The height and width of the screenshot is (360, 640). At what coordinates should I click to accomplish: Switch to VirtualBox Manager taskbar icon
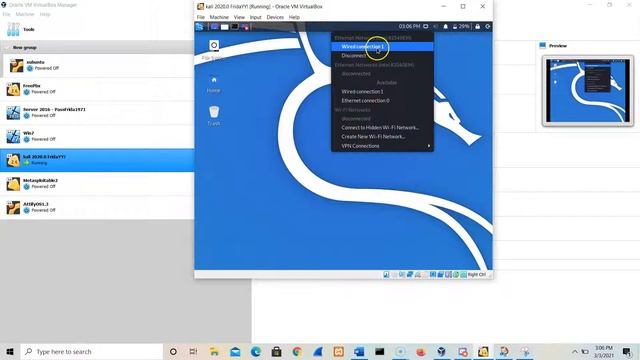pos(442,351)
